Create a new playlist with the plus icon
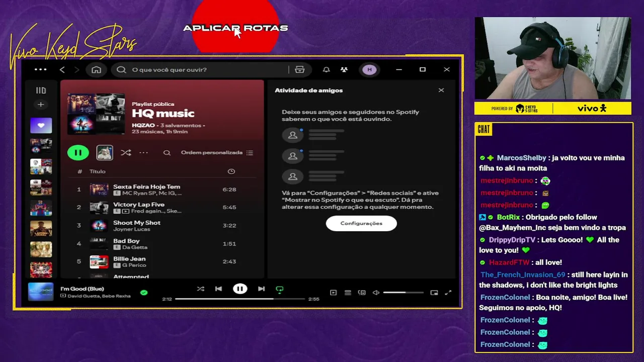 [41, 105]
